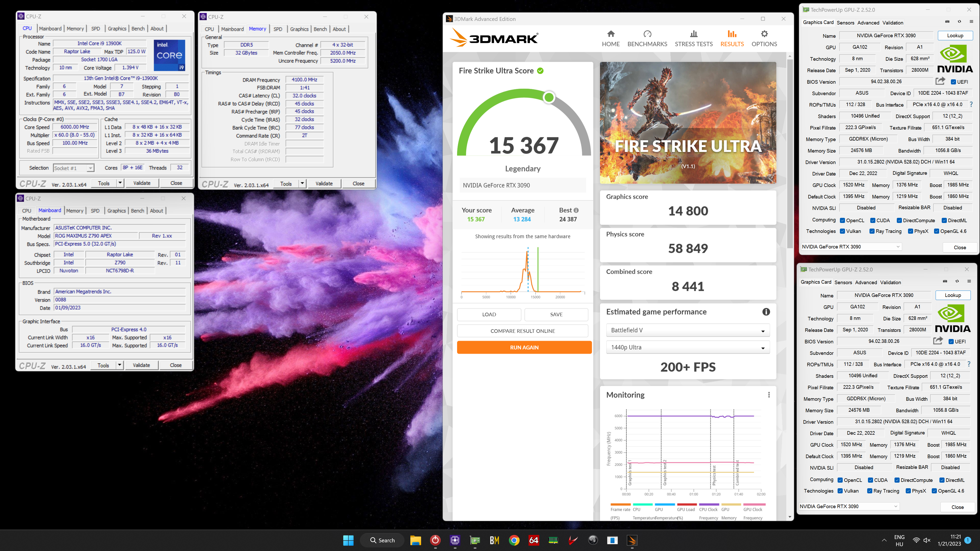Switch to Advanced tab in lower GPU-Z
Image resolution: width=980 pixels, height=551 pixels.
[866, 282]
